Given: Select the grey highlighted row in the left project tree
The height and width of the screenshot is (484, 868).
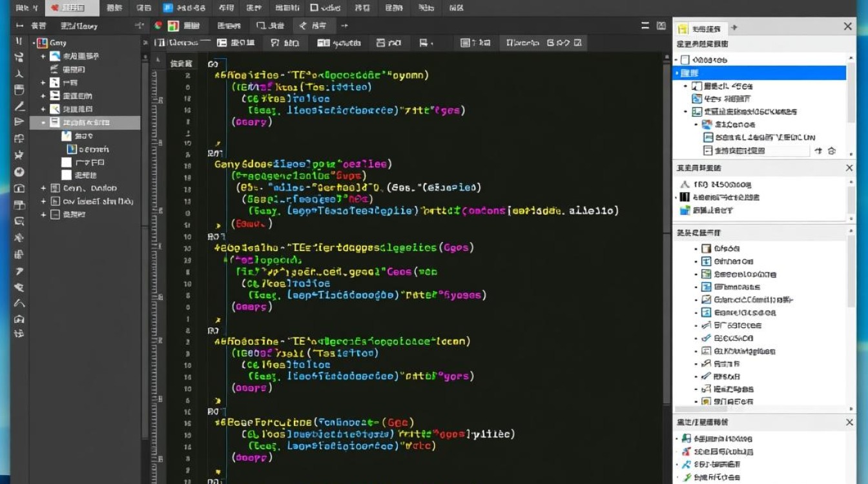Looking at the screenshot, I should [x=85, y=122].
